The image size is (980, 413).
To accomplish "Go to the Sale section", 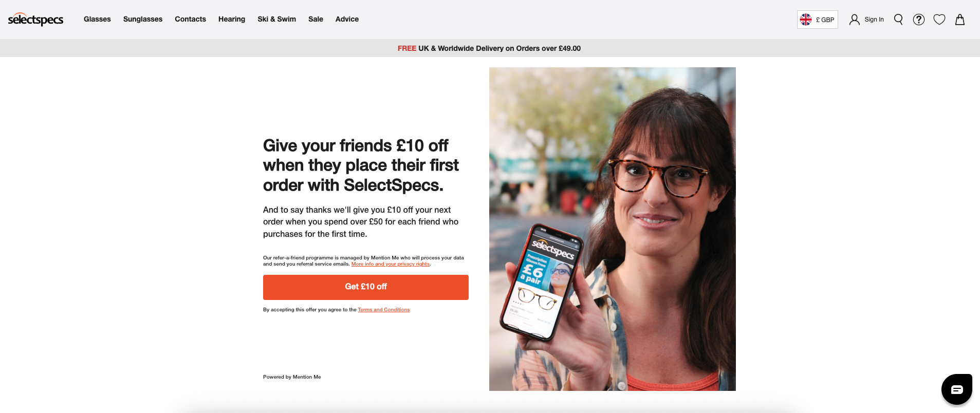I will click(316, 19).
